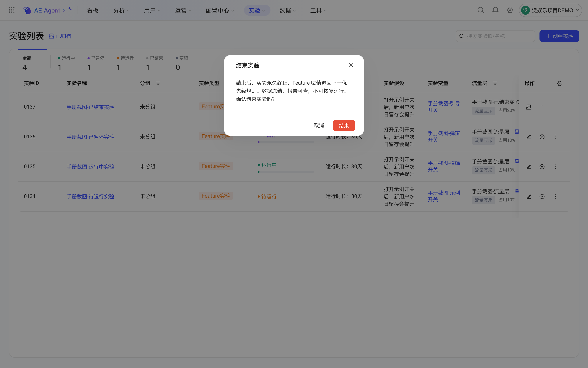The image size is (588, 368).
Task: Open the 已归档 archived list link
Action: pyautogui.click(x=60, y=36)
